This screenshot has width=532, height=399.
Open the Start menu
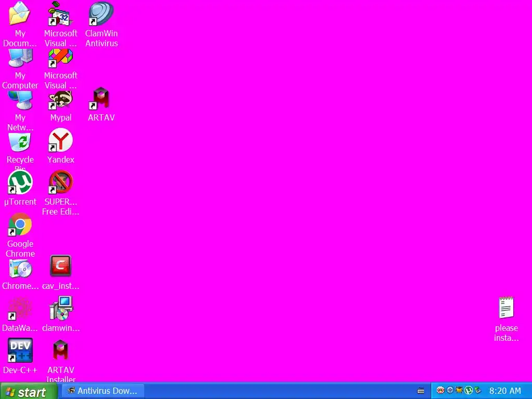(x=29, y=391)
